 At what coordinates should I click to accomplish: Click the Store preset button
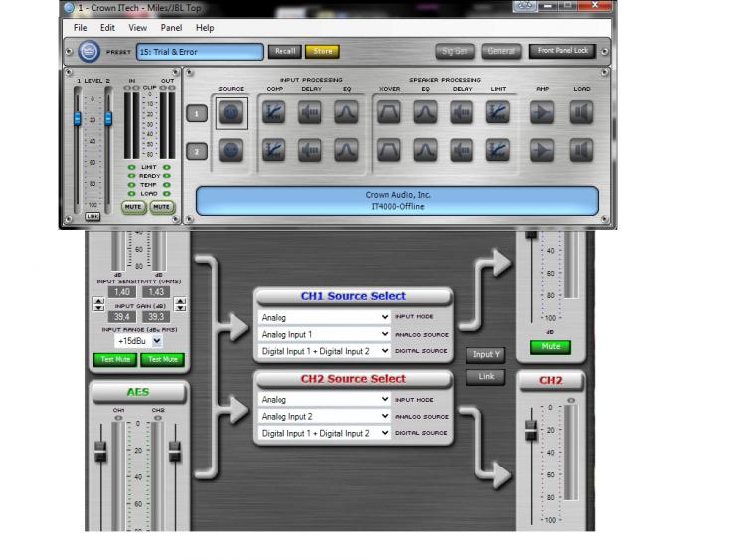322,52
